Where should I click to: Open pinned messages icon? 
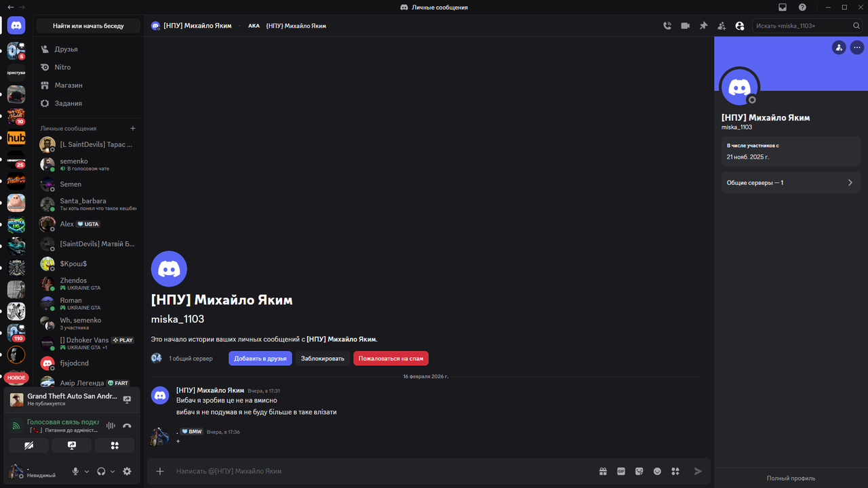(703, 26)
